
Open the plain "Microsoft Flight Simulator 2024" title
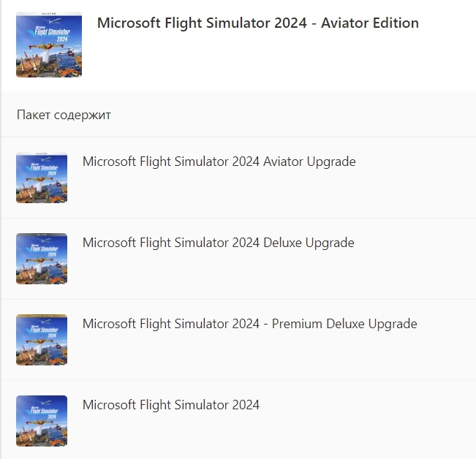coord(170,405)
